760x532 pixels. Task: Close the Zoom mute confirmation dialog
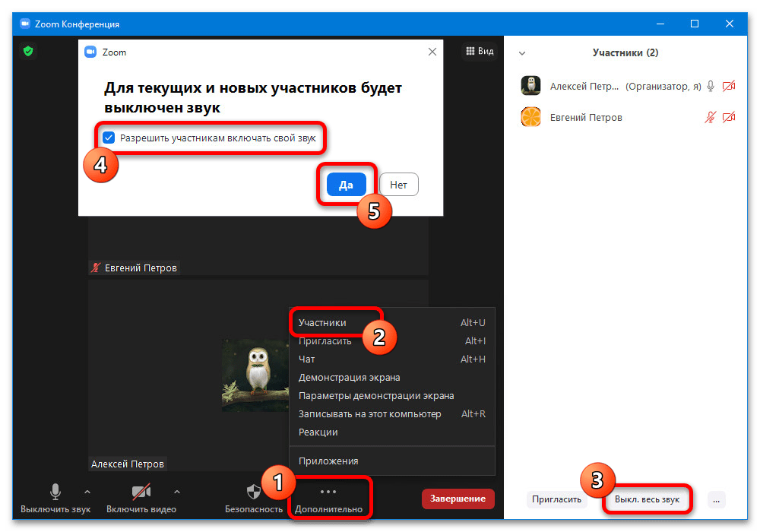(432, 52)
